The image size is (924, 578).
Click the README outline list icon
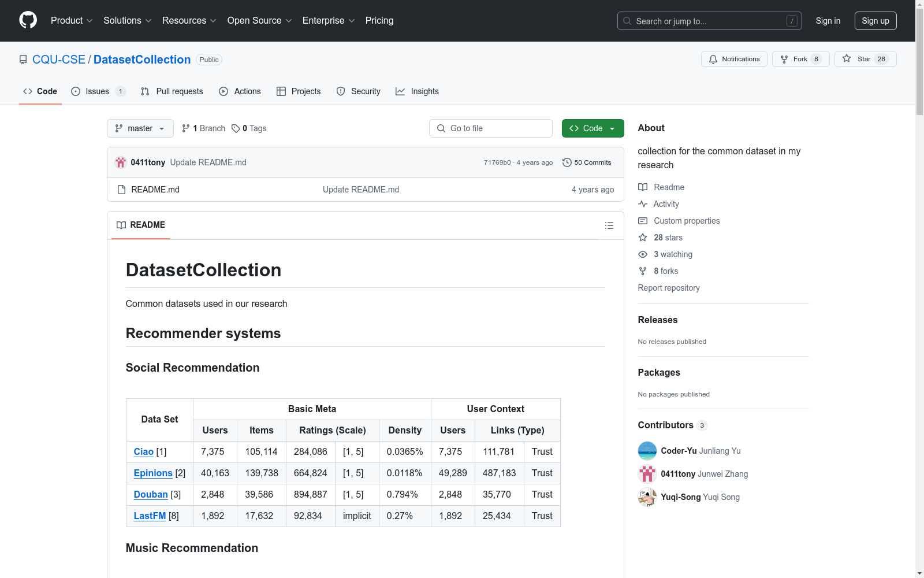609,225
